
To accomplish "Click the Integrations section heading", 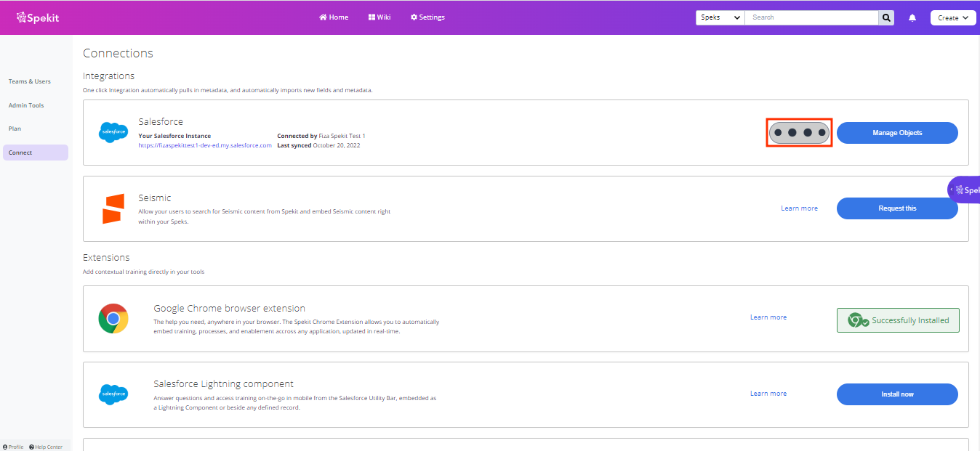I will pos(108,76).
